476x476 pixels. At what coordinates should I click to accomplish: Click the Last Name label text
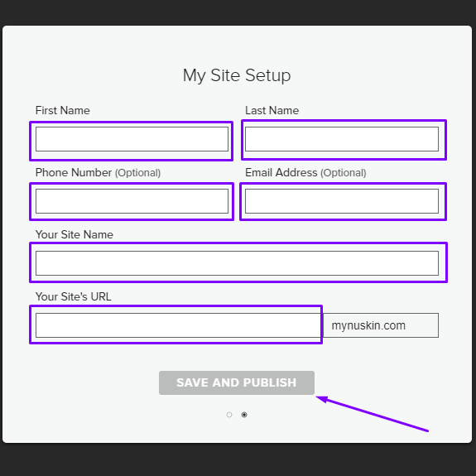[x=272, y=110]
